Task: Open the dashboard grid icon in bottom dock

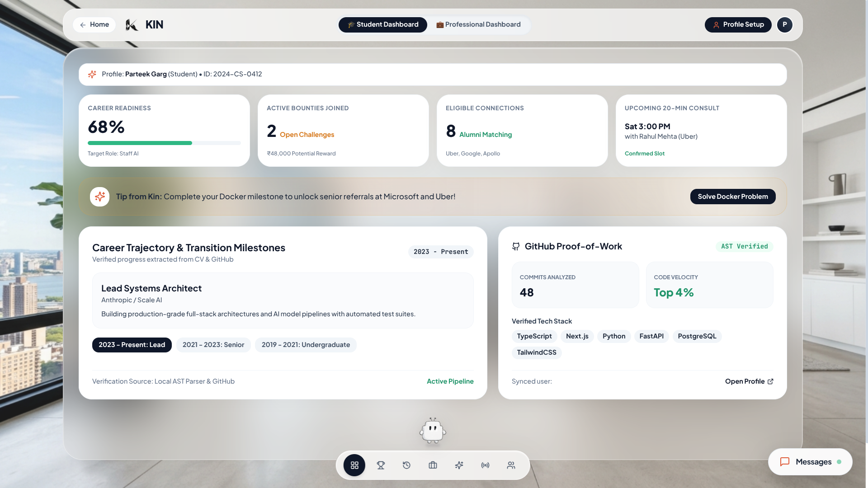Action: [354, 465]
